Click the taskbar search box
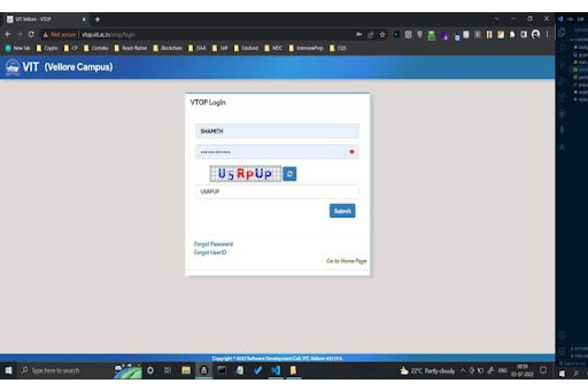The image size is (588, 392). [65, 370]
